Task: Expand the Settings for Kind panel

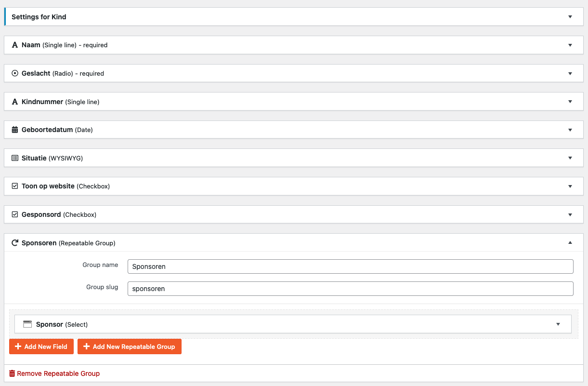Action: click(570, 17)
